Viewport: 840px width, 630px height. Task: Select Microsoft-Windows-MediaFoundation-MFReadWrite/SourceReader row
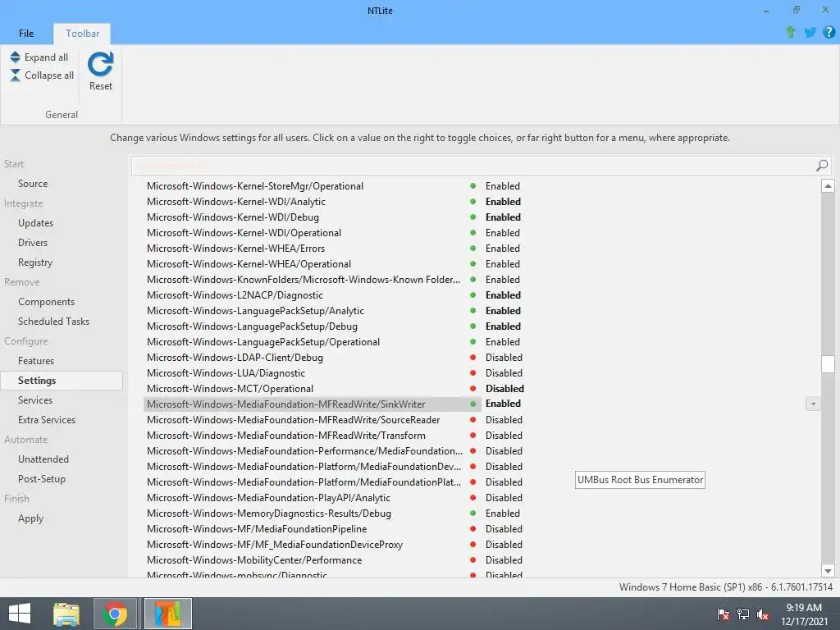coord(293,419)
